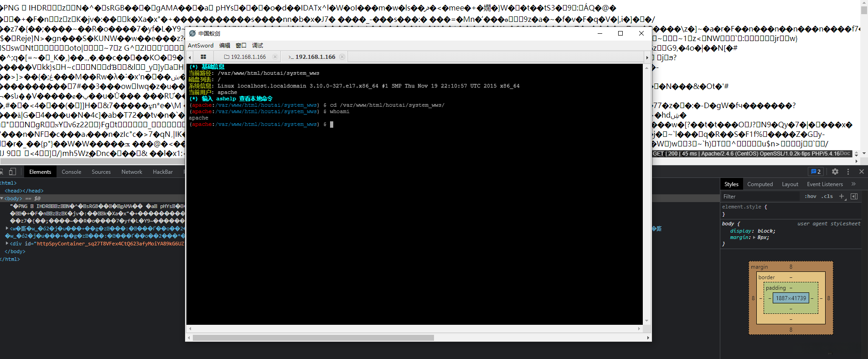The width and height of the screenshot is (868, 359).
Task: Toggle the DevTools device toolbar icon
Action: coord(12,172)
